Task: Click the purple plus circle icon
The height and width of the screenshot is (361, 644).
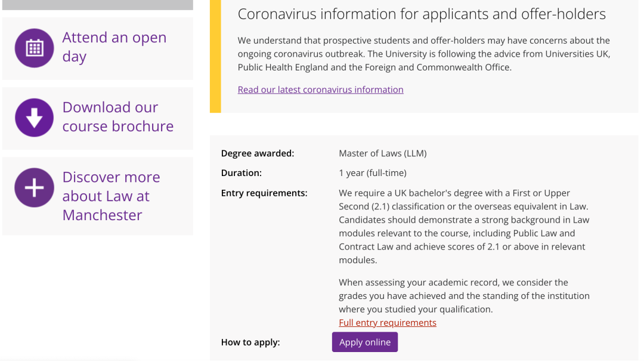Action: [35, 187]
